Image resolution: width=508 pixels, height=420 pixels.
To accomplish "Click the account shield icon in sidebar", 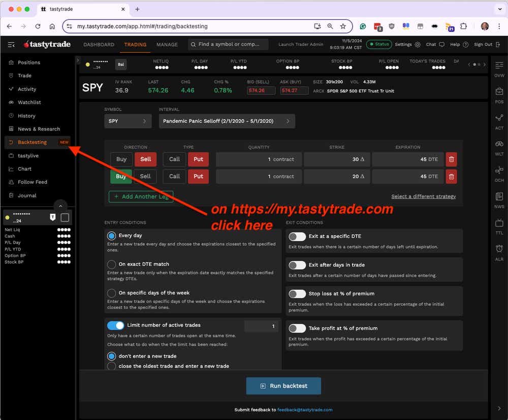I will coord(52,217).
